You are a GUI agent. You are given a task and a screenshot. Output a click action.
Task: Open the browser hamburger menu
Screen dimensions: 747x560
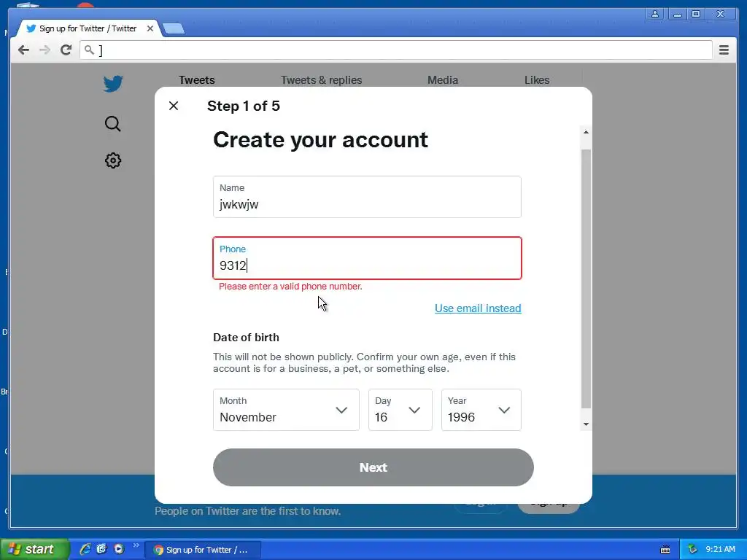click(724, 50)
